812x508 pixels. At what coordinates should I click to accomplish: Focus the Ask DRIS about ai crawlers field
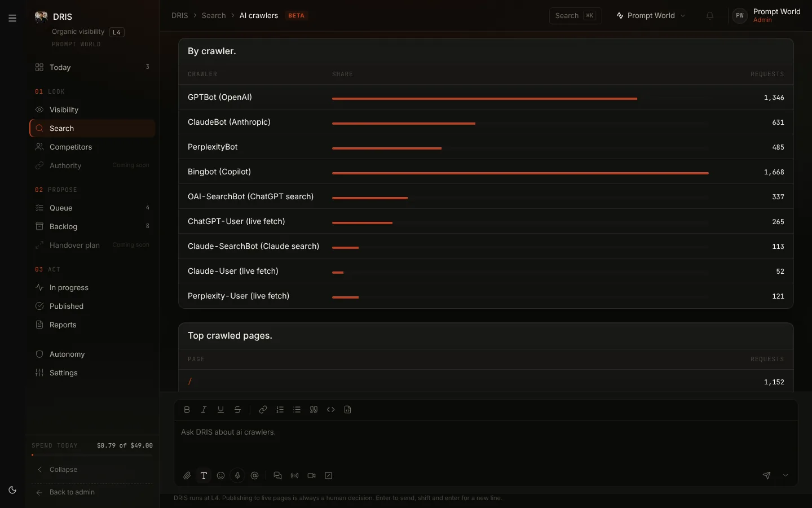[486, 444]
